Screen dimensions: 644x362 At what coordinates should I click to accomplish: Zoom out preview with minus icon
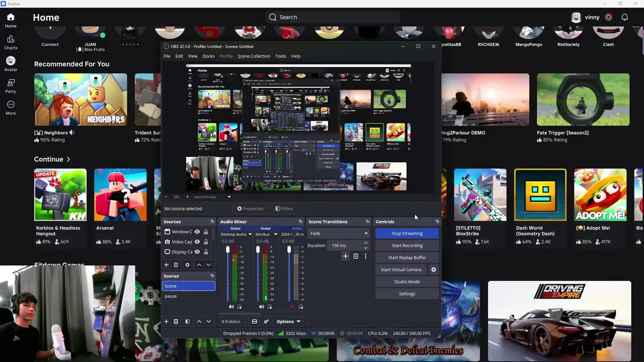pyautogui.click(x=167, y=197)
